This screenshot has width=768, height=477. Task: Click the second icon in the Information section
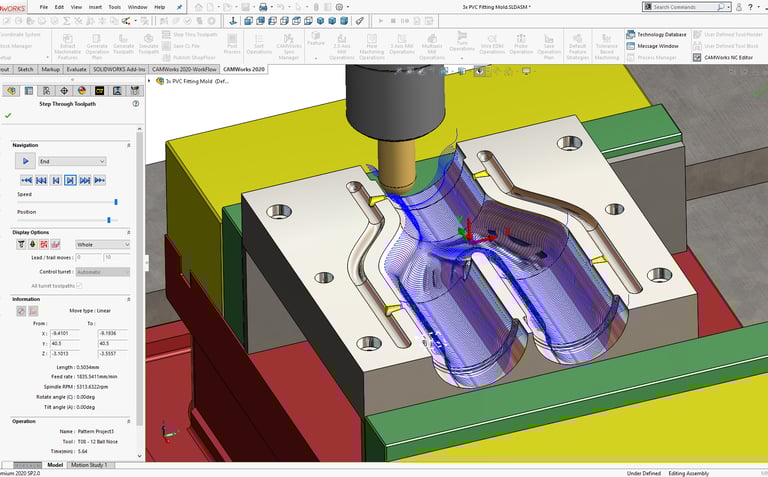point(33,311)
